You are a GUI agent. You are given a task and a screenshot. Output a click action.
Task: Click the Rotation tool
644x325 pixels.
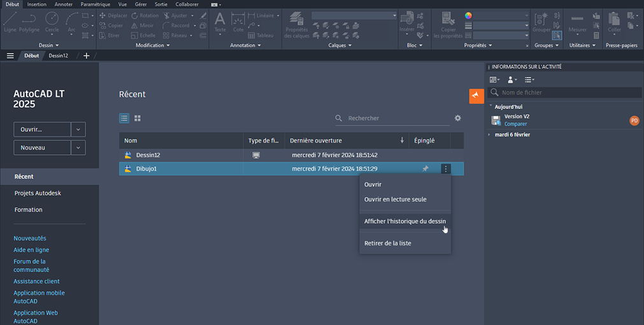point(145,16)
